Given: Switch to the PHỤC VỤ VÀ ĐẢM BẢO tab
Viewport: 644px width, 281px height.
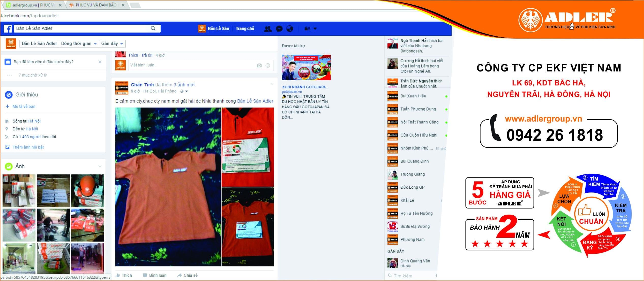Looking at the screenshot, I should click(97, 5).
